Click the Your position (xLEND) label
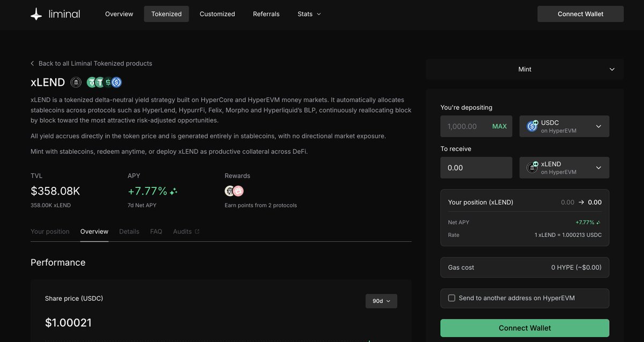 (481, 202)
